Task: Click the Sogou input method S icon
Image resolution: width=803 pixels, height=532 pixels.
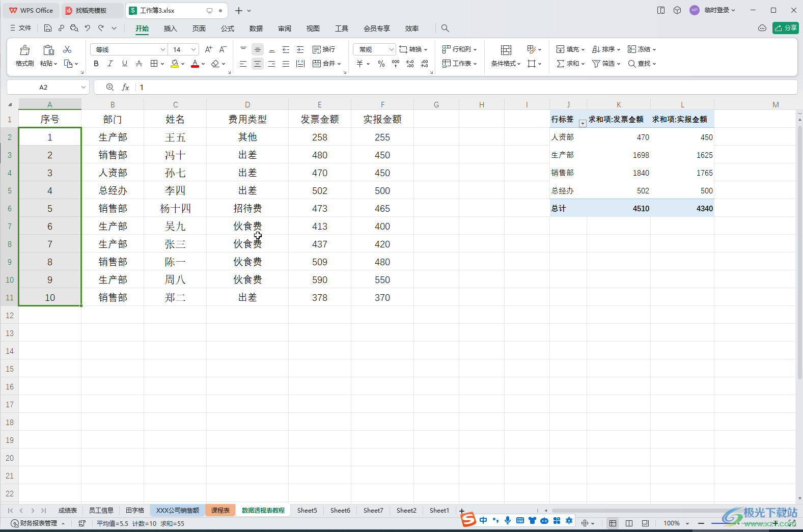Action: tap(468, 520)
